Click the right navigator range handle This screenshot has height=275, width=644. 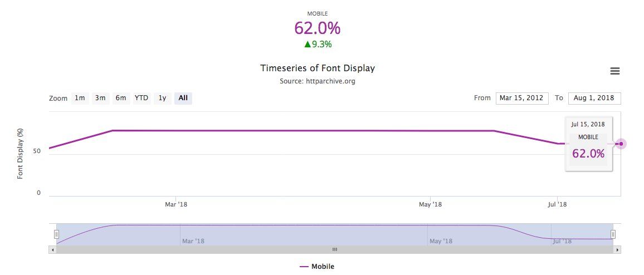(613, 234)
